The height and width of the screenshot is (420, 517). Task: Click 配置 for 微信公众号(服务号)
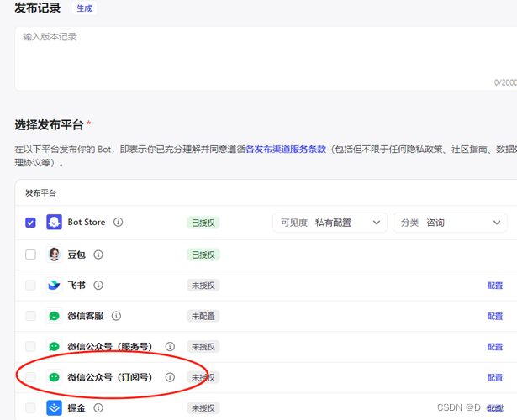pos(495,347)
